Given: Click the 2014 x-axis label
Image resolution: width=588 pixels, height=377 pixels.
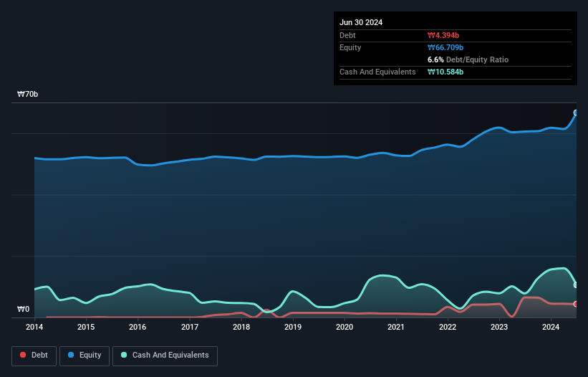Looking at the screenshot, I should coord(34,327).
